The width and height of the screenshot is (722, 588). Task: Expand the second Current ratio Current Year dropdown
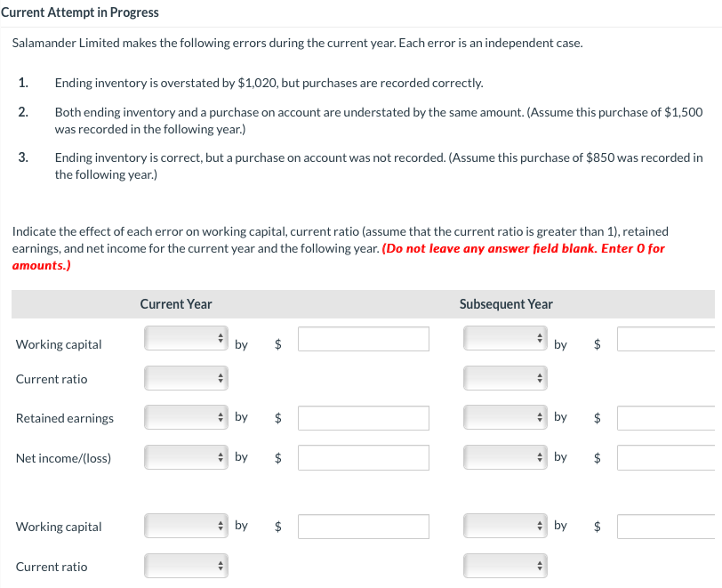[186, 566]
